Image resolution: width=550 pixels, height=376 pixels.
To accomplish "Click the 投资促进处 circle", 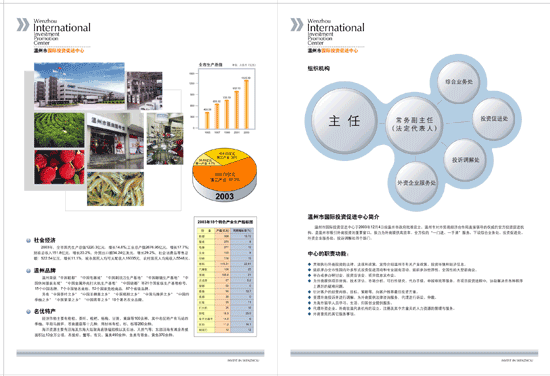I will pyautogui.click(x=494, y=119).
